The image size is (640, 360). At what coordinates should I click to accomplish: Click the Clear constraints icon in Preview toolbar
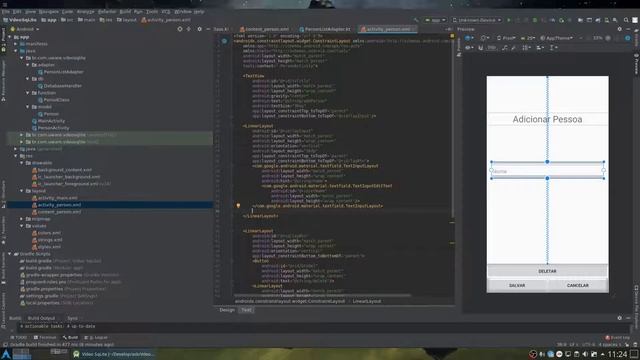[505, 48]
